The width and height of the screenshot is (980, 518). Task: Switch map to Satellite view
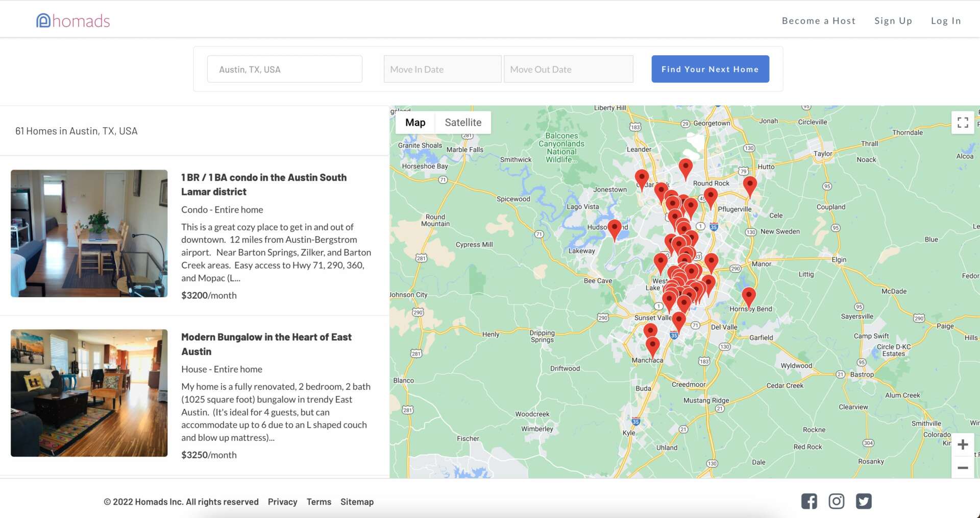(x=463, y=123)
